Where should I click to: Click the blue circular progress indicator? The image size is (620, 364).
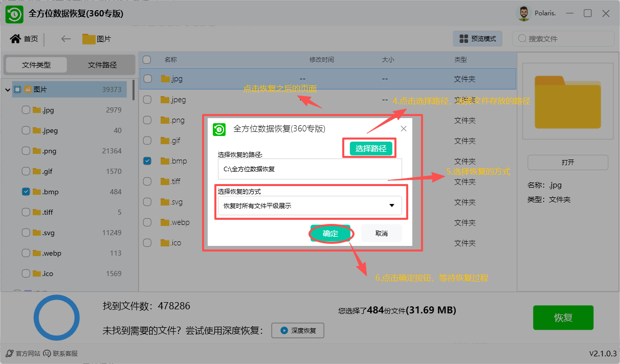pyautogui.click(x=56, y=317)
